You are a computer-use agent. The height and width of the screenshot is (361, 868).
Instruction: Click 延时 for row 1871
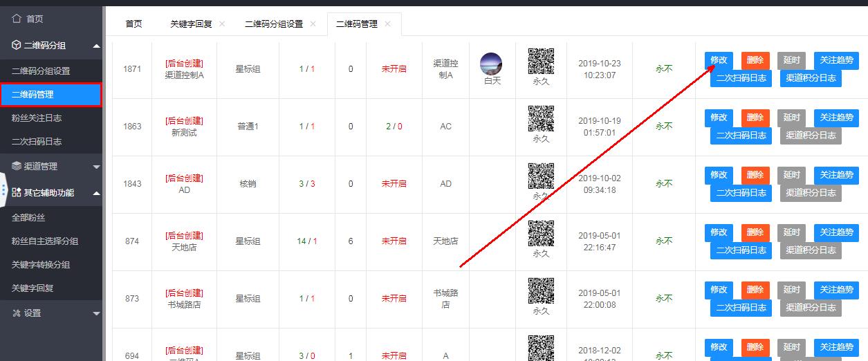pos(791,60)
